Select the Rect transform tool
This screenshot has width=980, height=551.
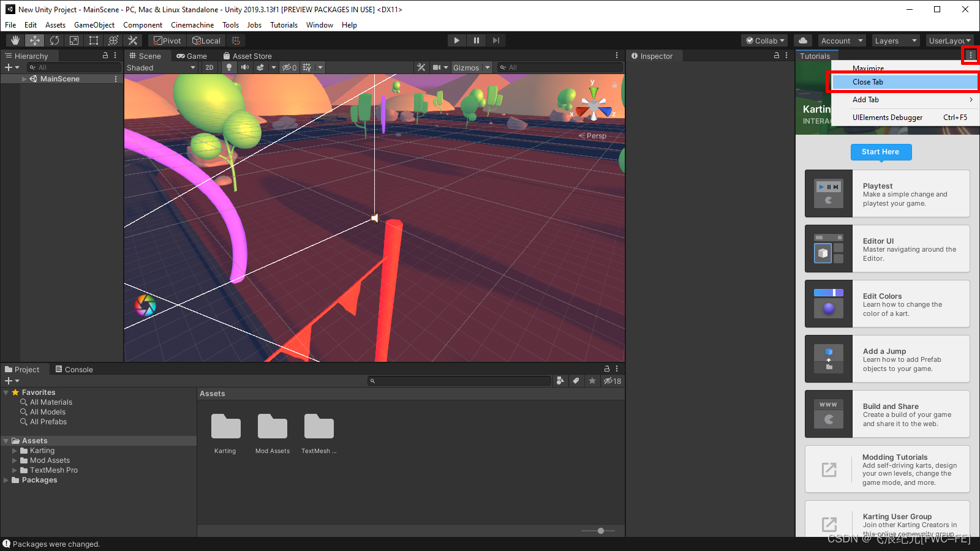94,40
